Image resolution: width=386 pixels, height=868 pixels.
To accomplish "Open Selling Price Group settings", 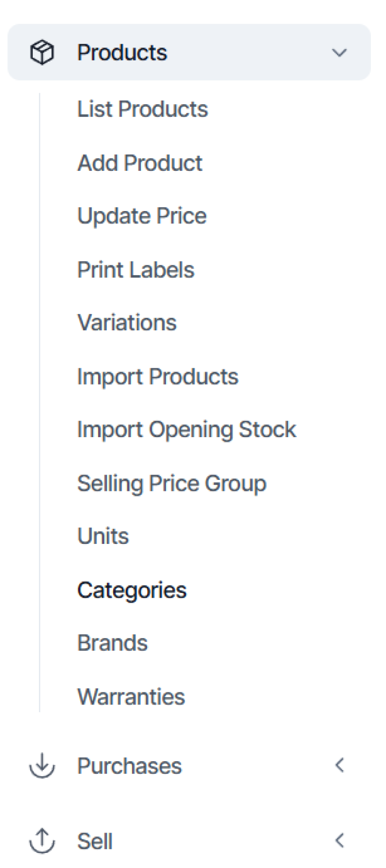I will (x=172, y=483).
